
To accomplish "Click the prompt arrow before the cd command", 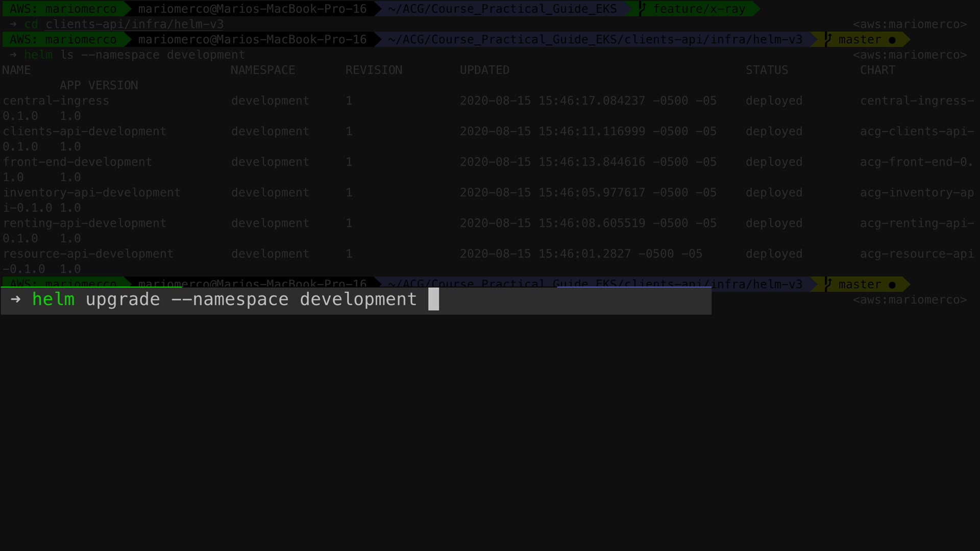I will tap(13, 24).
